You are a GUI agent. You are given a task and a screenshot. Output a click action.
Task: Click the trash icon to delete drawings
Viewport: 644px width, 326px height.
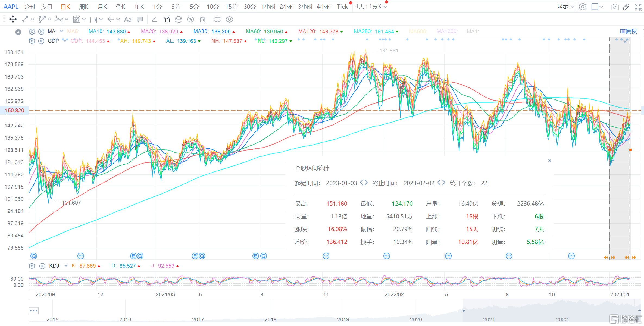pyautogui.click(x=202, y=19)
